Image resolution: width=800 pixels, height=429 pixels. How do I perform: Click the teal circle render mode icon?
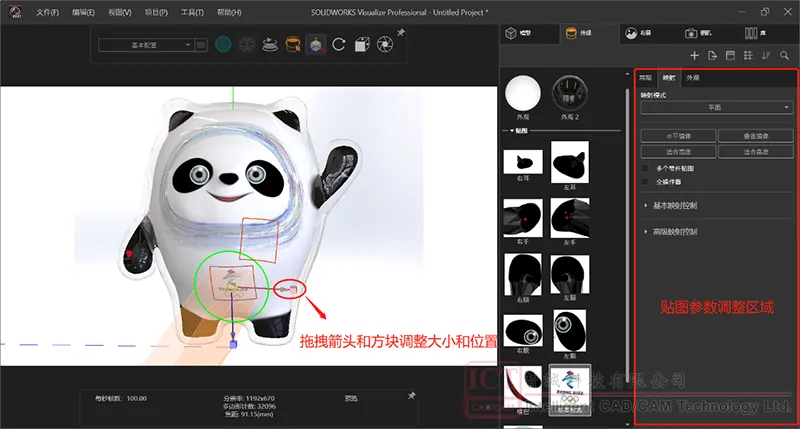223,45
